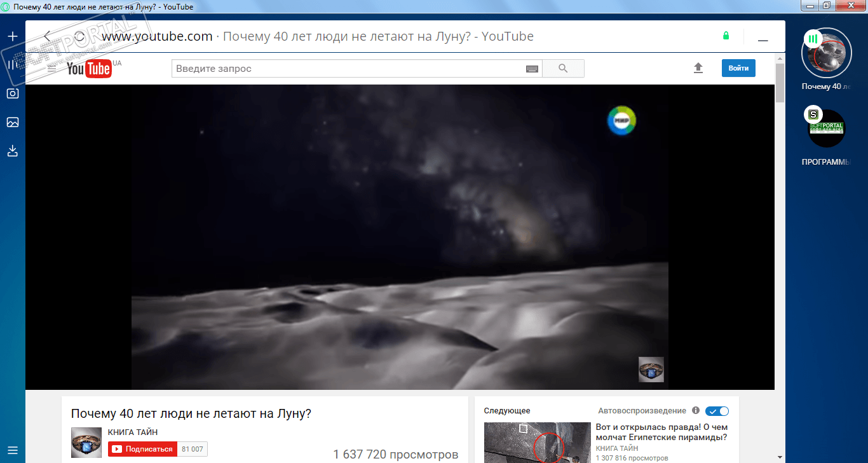
Task: Open the image gallery sidebar icon
Action: click(x=12, y=122)
